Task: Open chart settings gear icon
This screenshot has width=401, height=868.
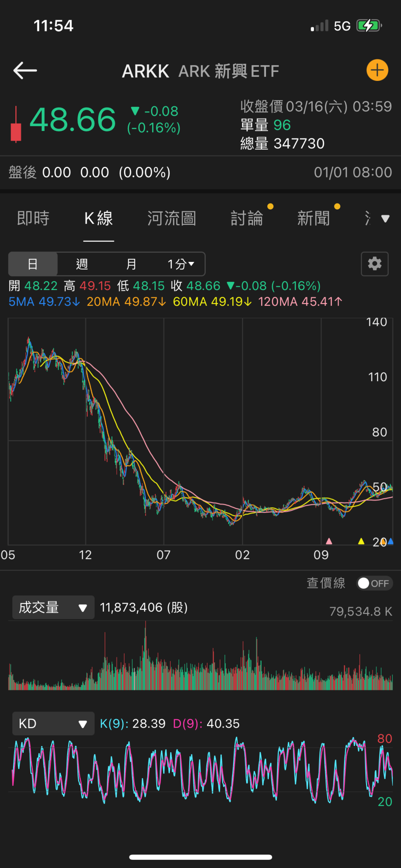Action: pyautogui.click(x=375, y=264)
